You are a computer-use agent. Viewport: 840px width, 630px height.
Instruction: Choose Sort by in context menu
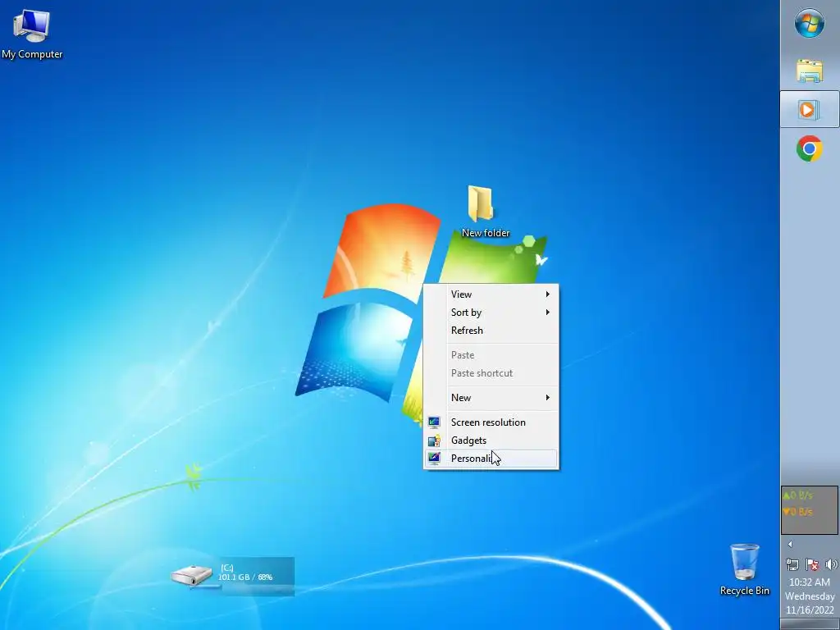click(x=491, y=313)
